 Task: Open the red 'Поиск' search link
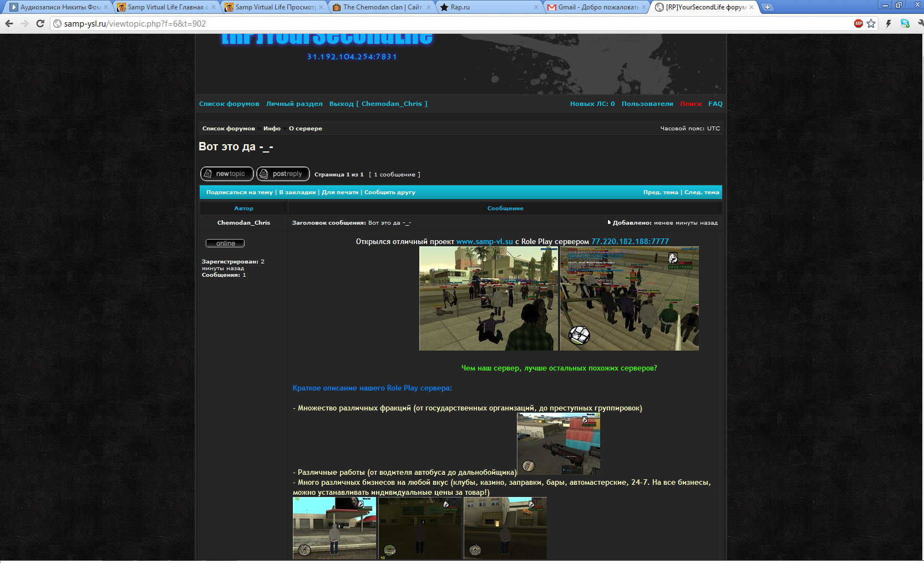pos(691,104)
